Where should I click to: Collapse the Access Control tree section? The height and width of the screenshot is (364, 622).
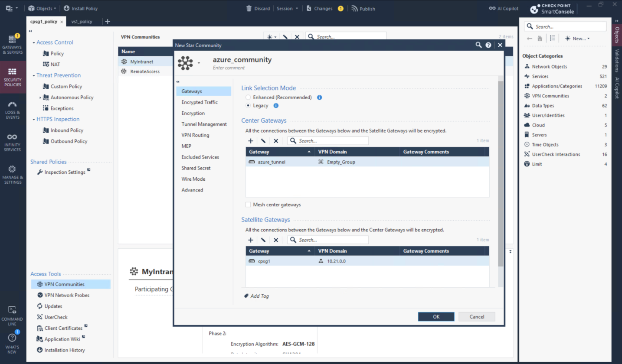[34, 42]
